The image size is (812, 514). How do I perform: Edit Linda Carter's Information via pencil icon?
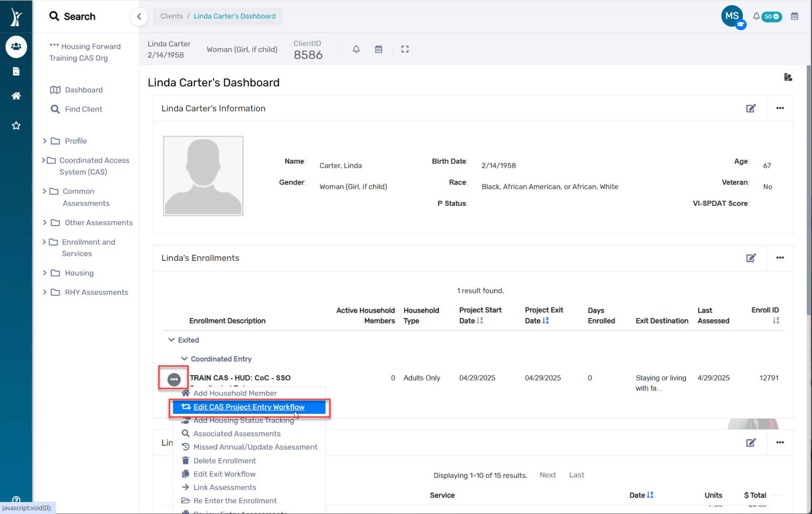point(751,108)
